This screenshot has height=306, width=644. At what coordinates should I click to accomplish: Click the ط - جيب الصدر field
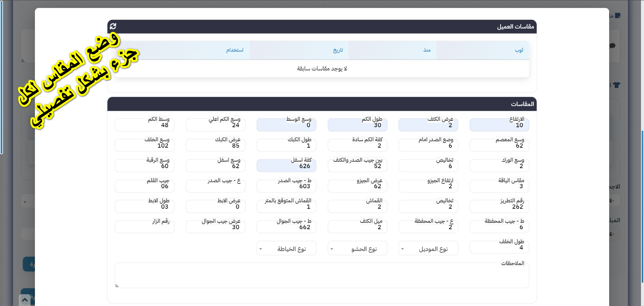[286, 186]
